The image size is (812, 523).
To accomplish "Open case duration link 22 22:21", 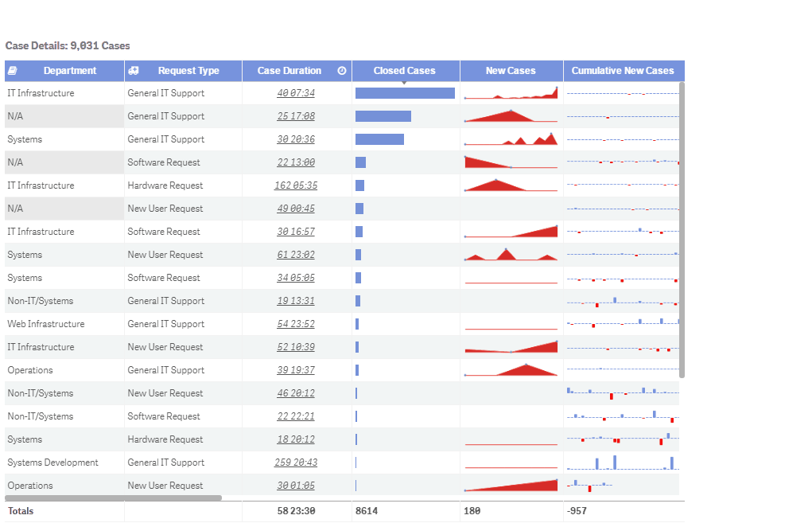I will coord(296,416).
